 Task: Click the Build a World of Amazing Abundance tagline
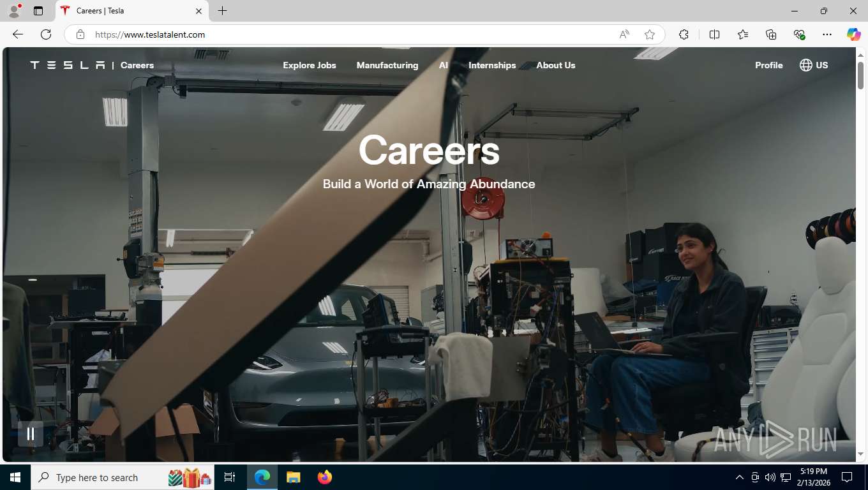tap(429, 184)
